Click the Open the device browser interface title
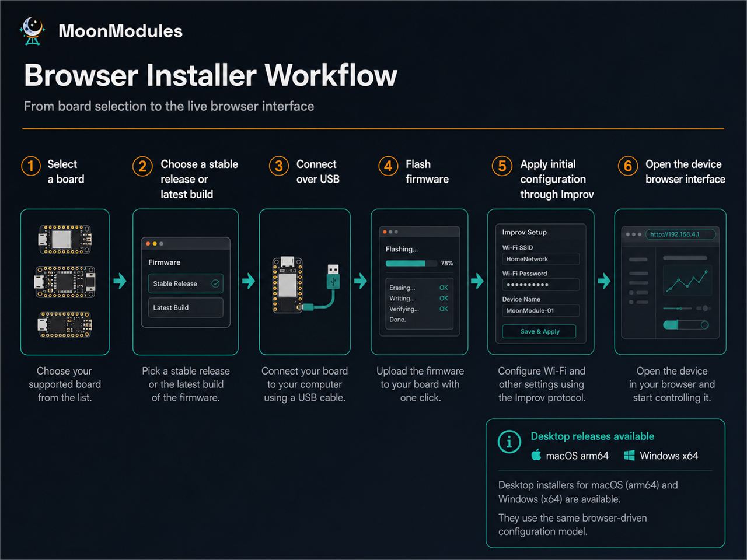The height and width of the screenshot is (560, 747). click(x=685, y=171)
